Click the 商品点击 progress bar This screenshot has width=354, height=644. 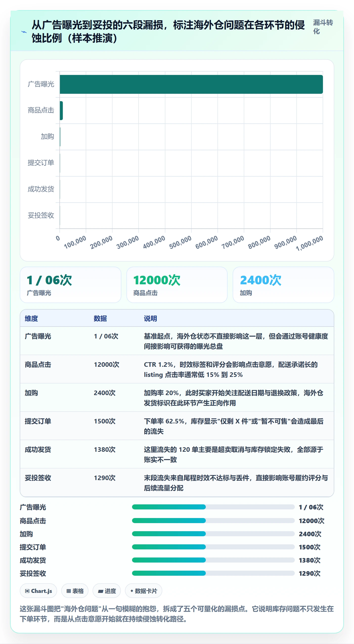pyautogui.click(x=213, y=521)
